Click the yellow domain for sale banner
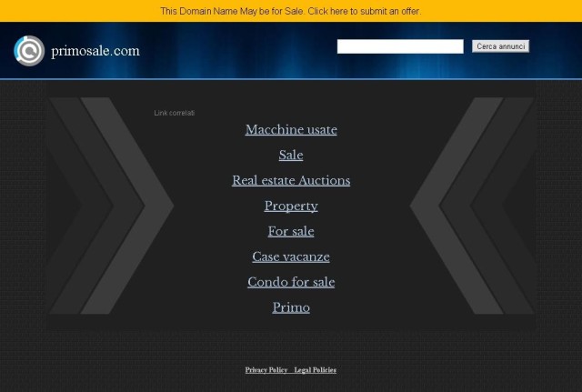 click(x=291, y=11)
